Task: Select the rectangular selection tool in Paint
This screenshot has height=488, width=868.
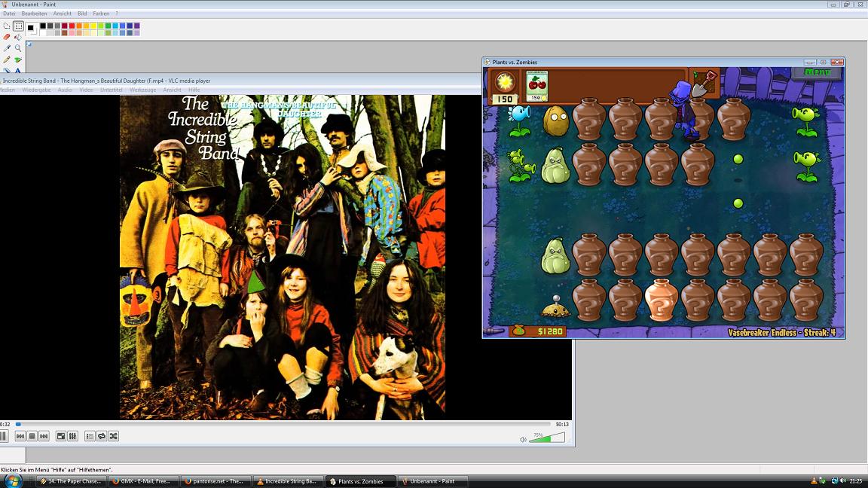Action: (18, 26)
